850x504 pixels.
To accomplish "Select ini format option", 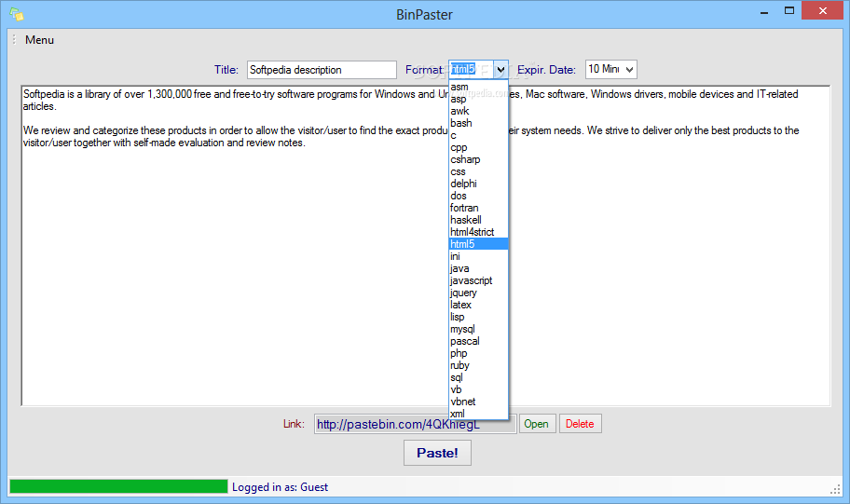I will point(478,256).
